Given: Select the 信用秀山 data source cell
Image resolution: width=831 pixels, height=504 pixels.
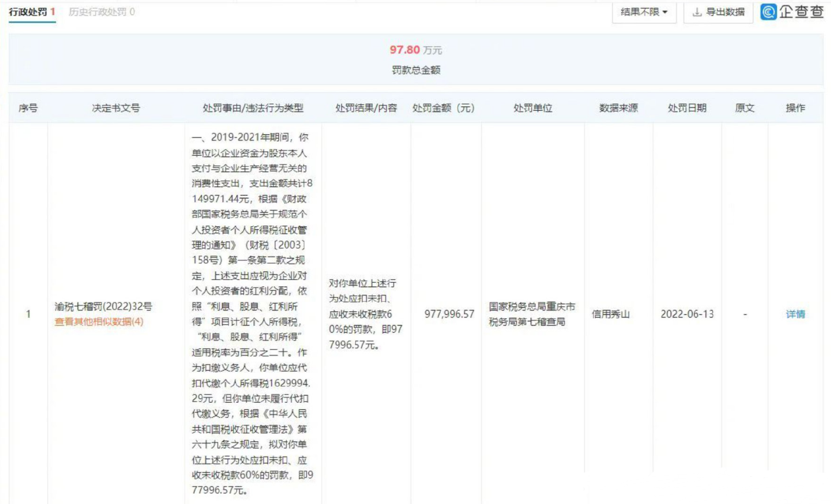Looking at the screenshot, I should click(610, 314).
